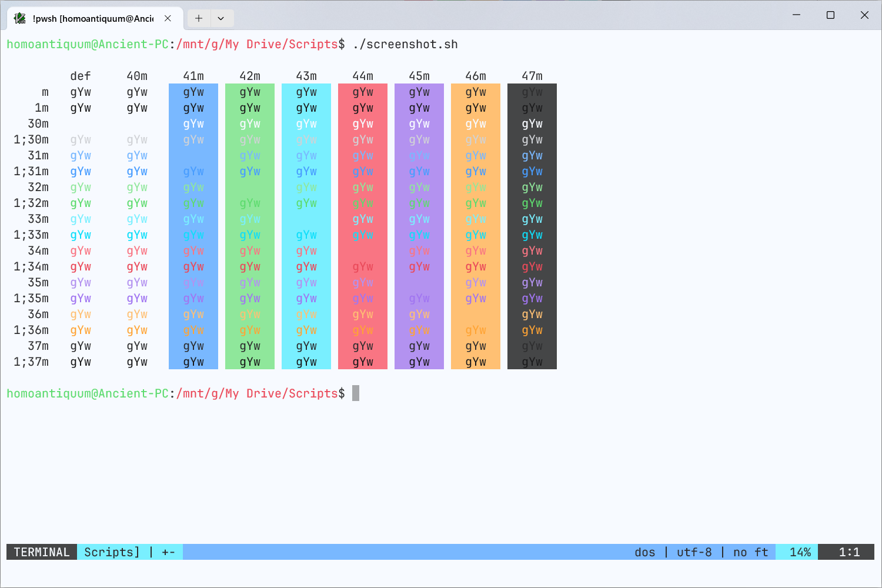Close the !pwsh terminal tab
Image resolution: width=882 pixels, height=588 pixels.
pyautogui.click(x=168, y=18)
